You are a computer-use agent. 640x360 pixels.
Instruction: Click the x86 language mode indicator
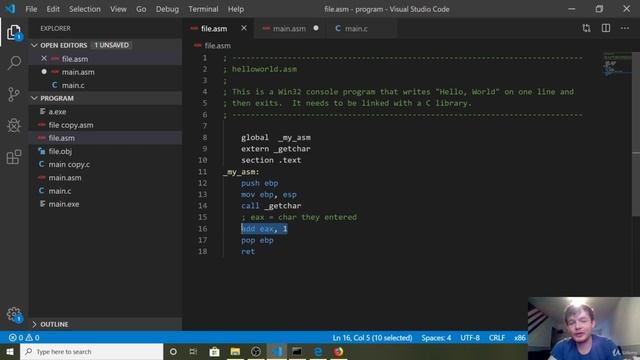coord(519,338)
